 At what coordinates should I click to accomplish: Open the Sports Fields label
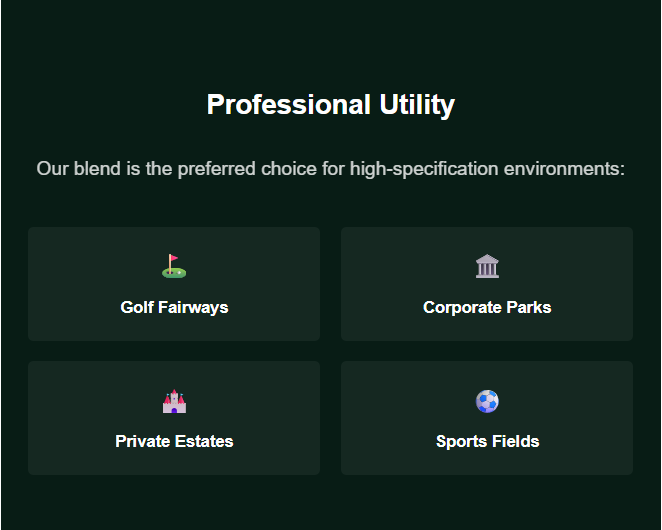point(487,441)
